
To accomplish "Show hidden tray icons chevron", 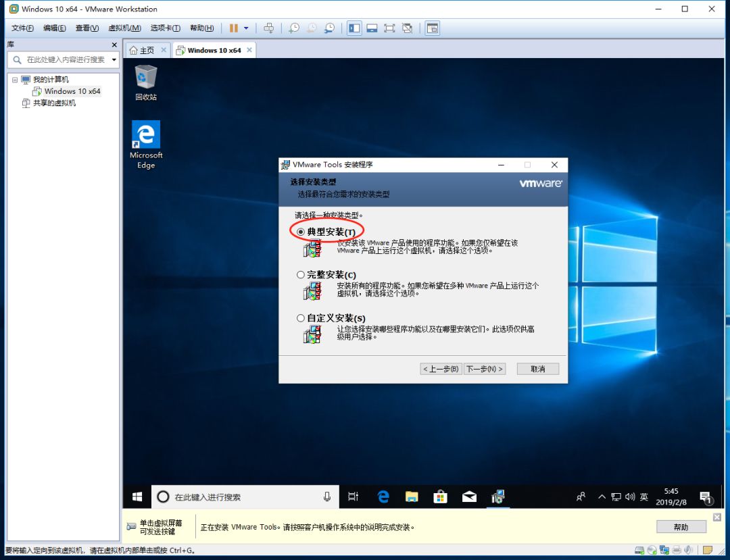I will point(602,497).
